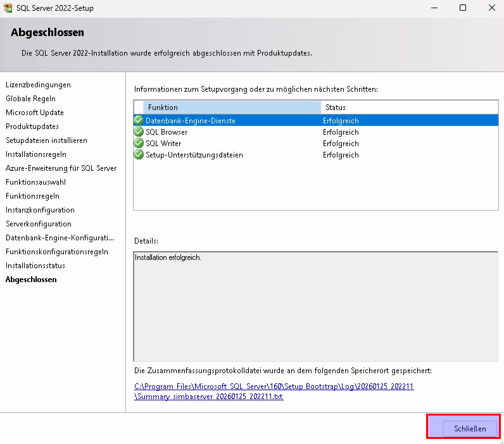Click Serverkonfiguration in the step list

38,224
